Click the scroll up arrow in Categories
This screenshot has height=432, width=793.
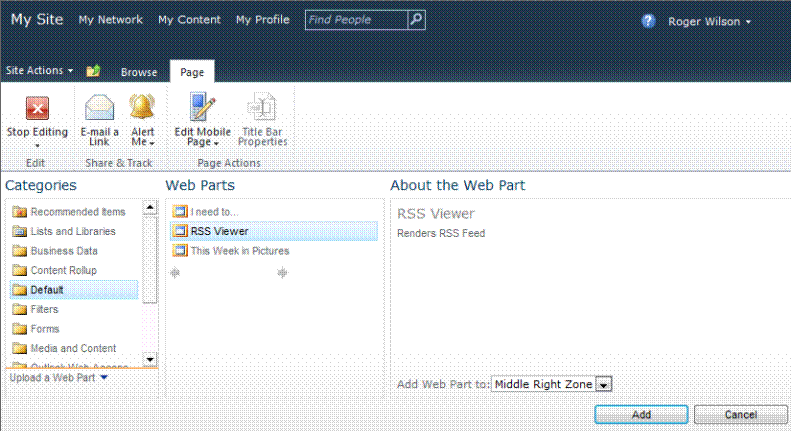coord(150,207)
